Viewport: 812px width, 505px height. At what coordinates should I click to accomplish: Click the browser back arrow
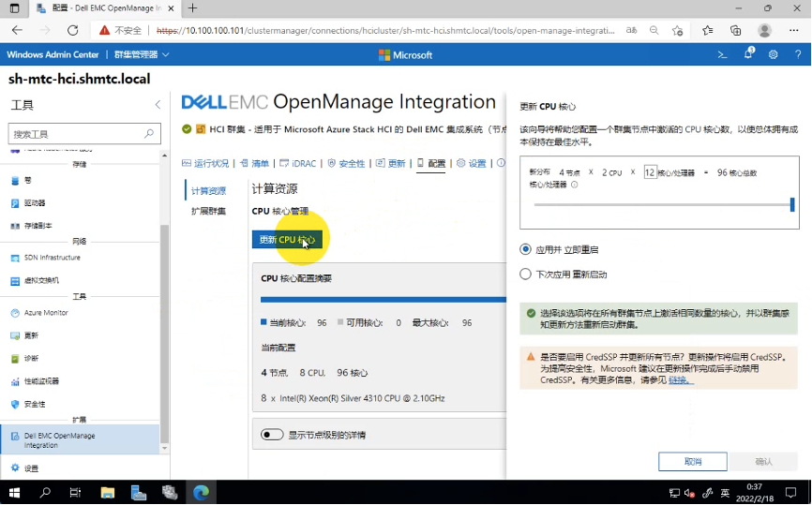(17, 31)
